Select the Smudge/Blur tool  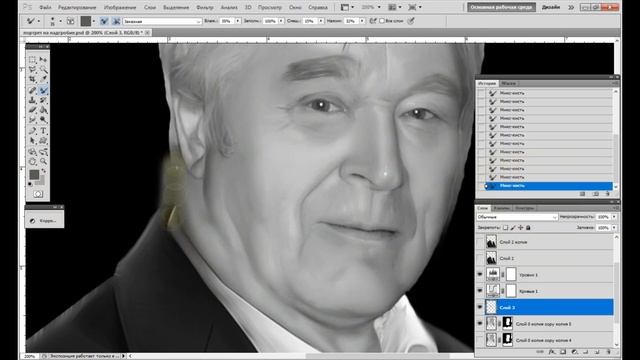(x=33, y=120)
